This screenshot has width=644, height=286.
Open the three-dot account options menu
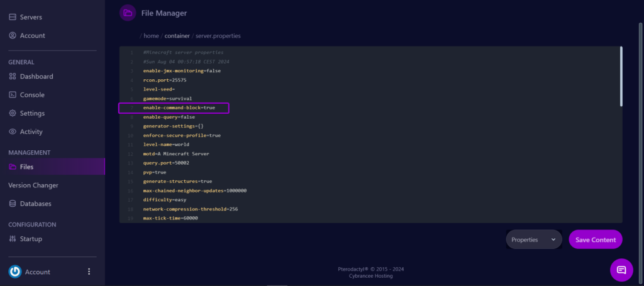click(x=89, y=272)
